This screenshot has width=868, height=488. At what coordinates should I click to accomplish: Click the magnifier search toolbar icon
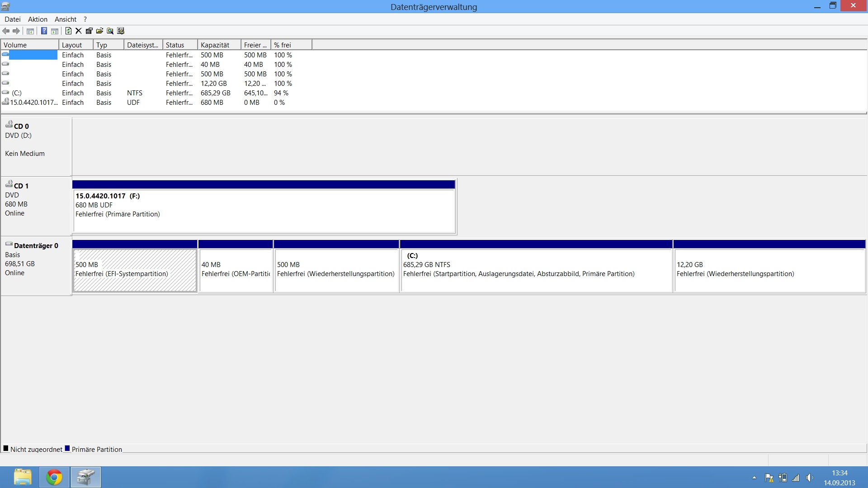(110, 31)
